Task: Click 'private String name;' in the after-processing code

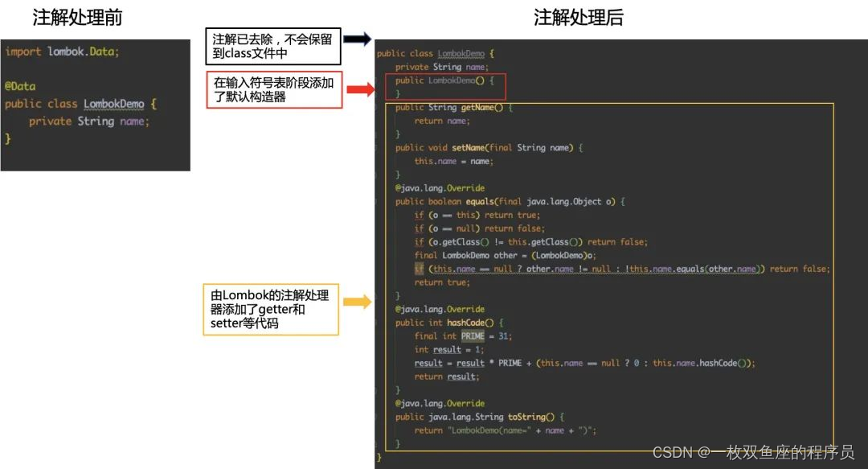Action: pyautogui.click(x=442, y=67)
